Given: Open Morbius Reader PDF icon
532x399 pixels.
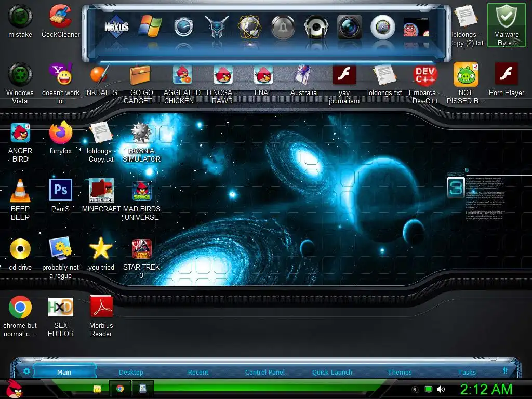Looking at the screenshot, I should pyautogui.click(x=101, y=316).
